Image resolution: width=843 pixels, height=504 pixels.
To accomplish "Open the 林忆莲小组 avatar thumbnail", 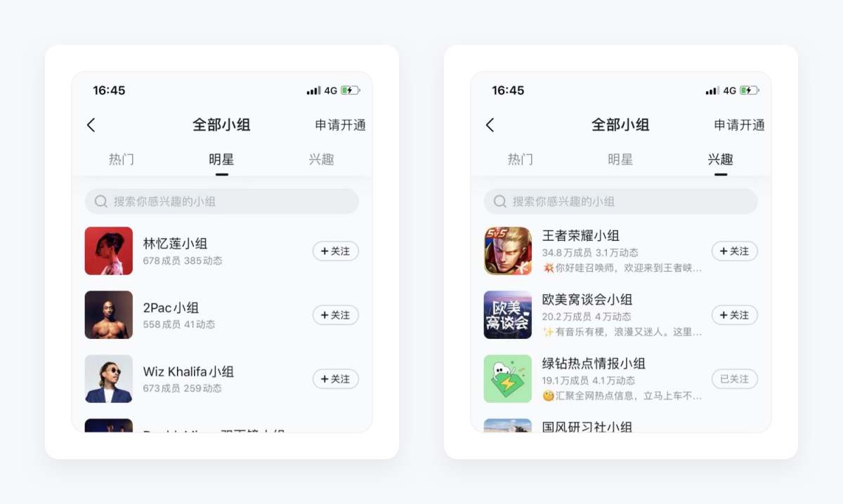I will (x=109, y=251).
